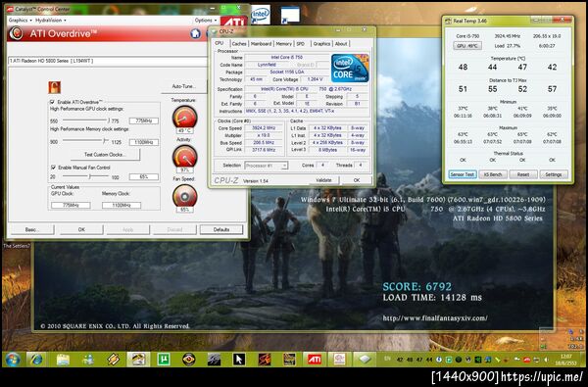This screenshot has width=588, height=387.
Task: Expand the ATI Radeon HD 5800 display selector
Action: coord(108,61)
